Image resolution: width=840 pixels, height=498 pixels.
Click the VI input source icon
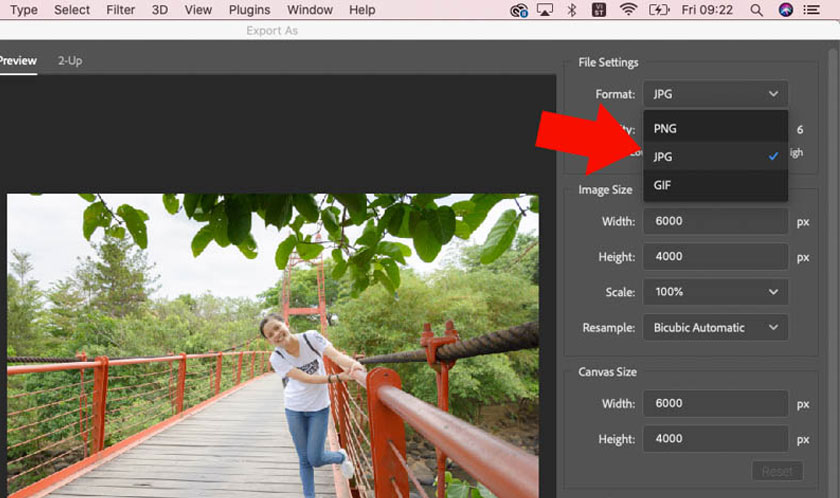coord(600,10)
